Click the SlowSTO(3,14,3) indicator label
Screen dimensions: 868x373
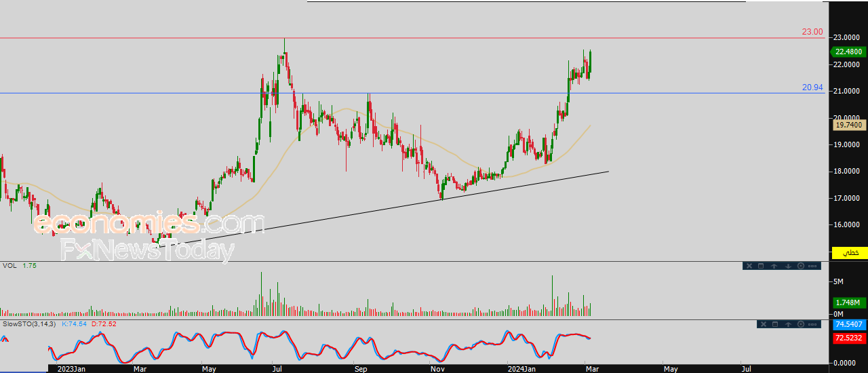click(29, 324)
